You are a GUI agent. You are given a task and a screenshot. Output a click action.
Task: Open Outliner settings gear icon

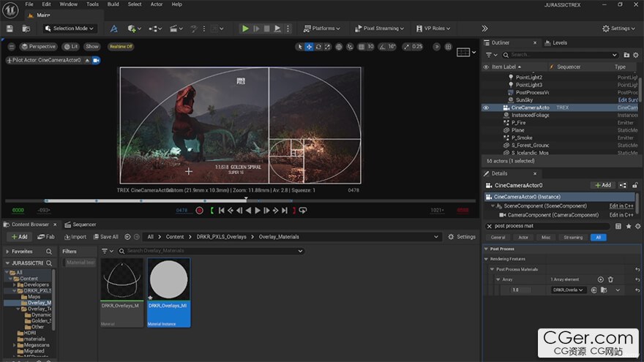pyautogui.click(x=636, y=55)
